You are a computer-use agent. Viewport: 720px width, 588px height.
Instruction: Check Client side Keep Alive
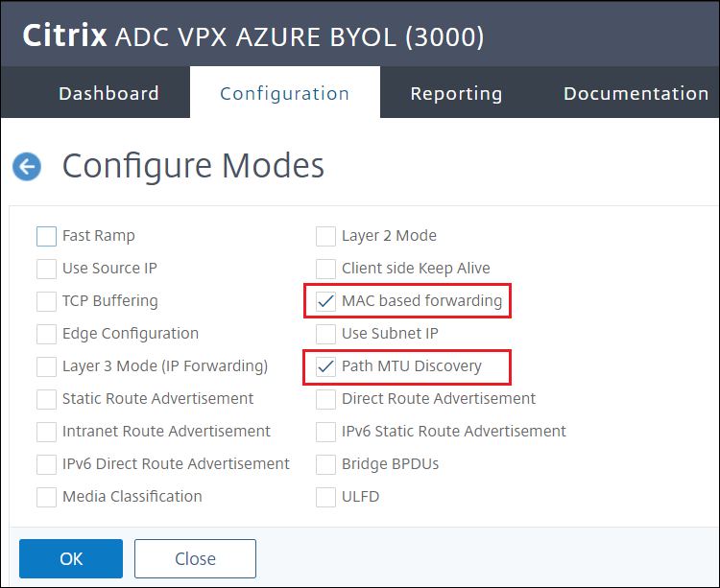coord(326,269)
